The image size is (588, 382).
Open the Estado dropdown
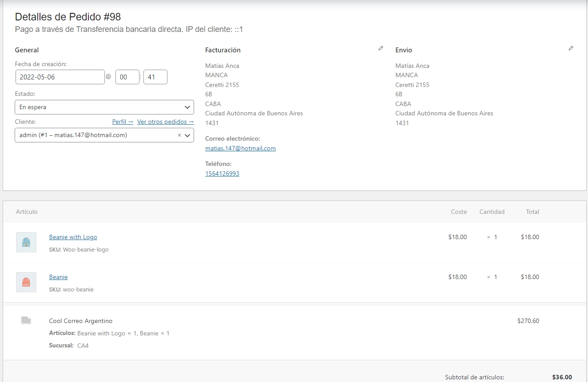tap(104, 107)
